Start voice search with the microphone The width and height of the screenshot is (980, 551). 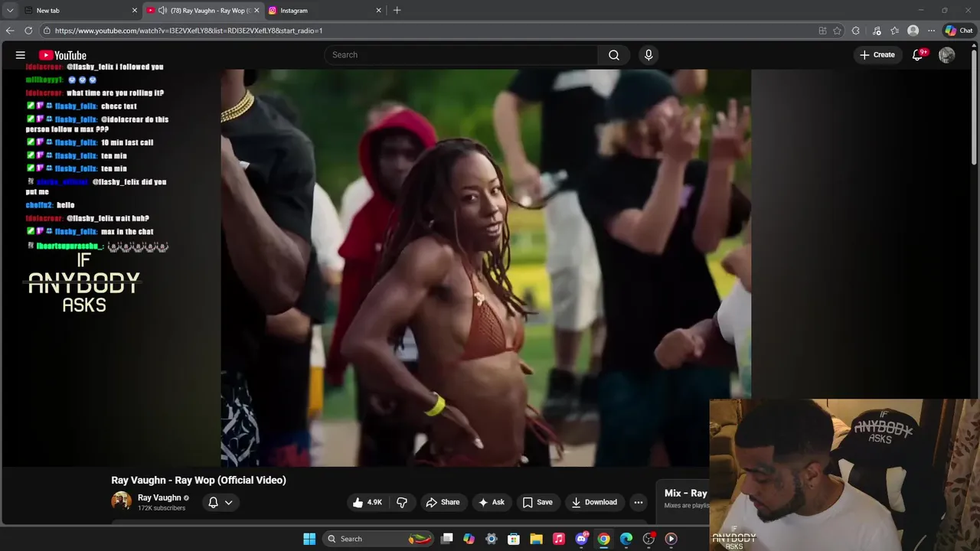point(648,55)
